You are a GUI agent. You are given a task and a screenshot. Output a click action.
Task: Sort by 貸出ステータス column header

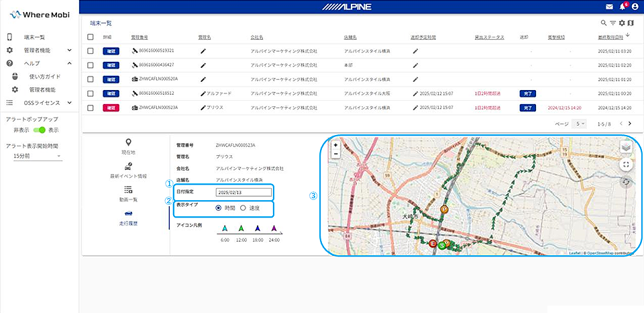point(489,37)
